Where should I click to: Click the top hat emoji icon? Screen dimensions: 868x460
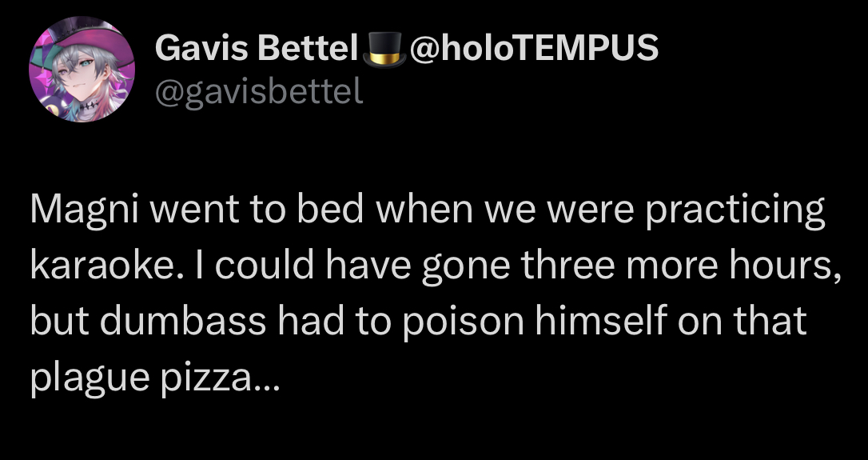(381, 50)
